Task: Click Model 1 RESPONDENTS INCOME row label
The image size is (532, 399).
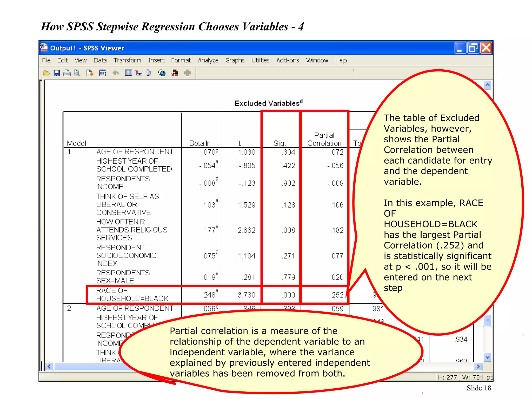Action: (x=123, y=183)
